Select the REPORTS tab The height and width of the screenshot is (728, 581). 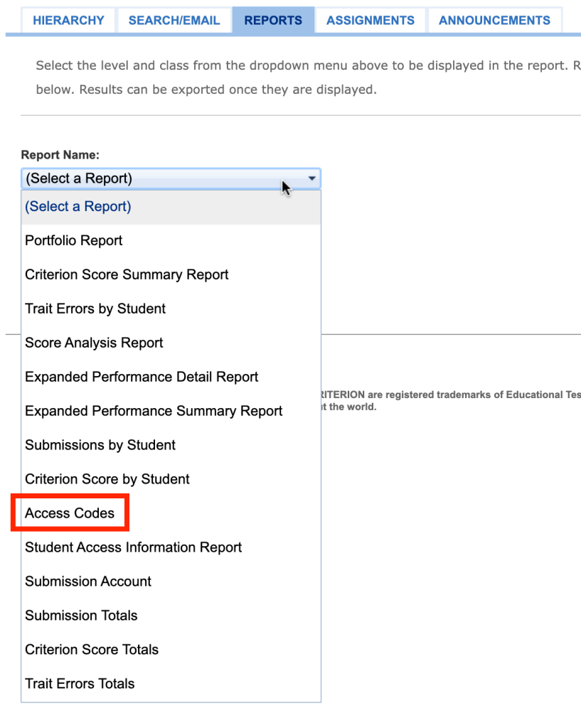click(x=273, y=20)
